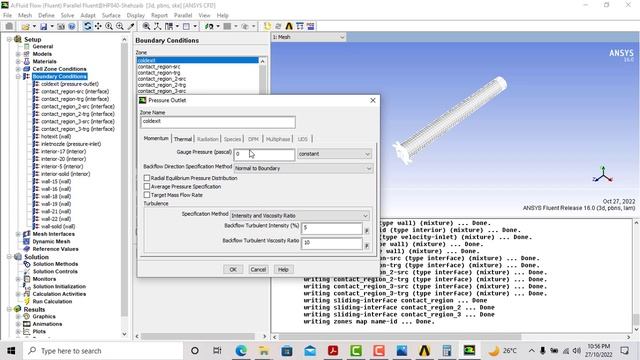Select the zoom out magnifier tool
This screenshot has width=640, height=360.
tap(120, 26)
